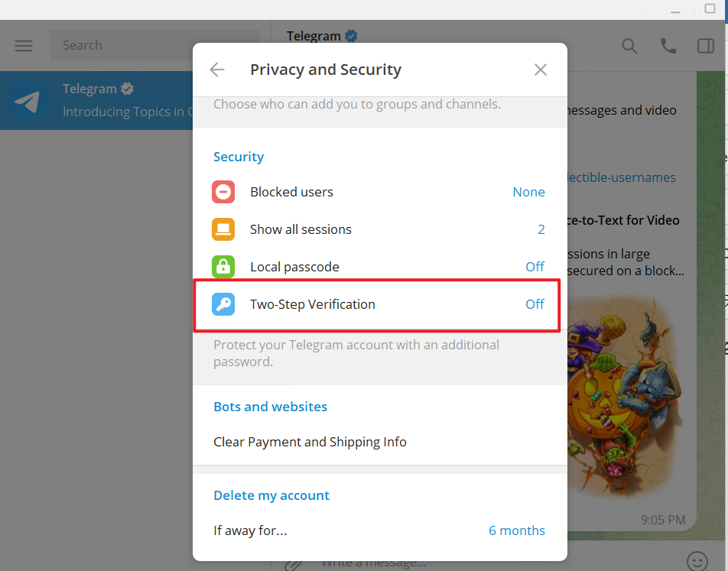Open Show all sessions count 2

[x=380, y=229]
